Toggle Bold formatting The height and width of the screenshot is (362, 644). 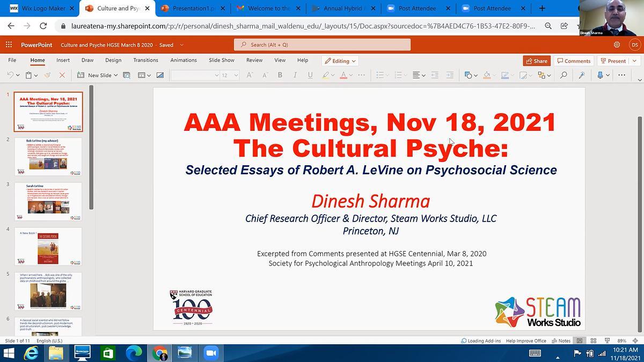coord(280,76)
